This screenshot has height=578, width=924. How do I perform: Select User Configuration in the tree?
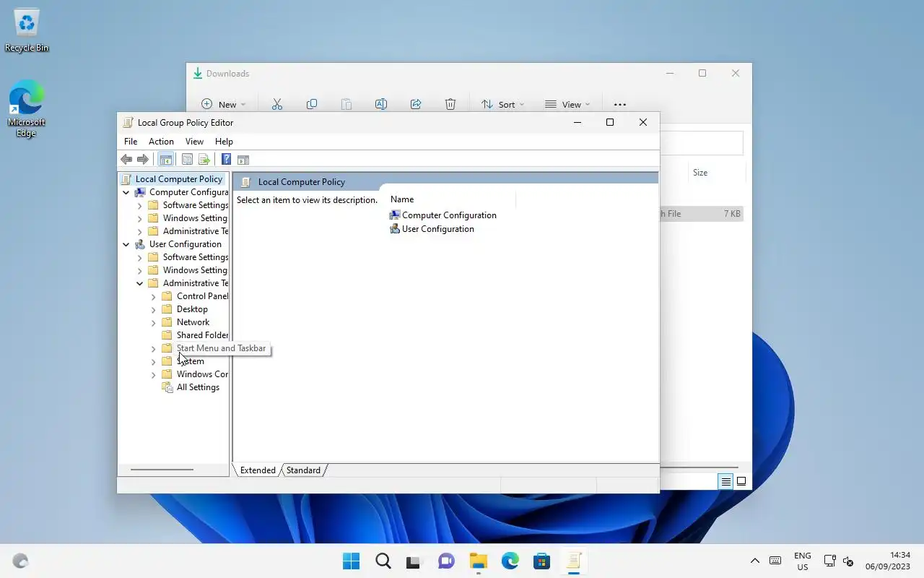pyautogui.click(x=185, y=244)
